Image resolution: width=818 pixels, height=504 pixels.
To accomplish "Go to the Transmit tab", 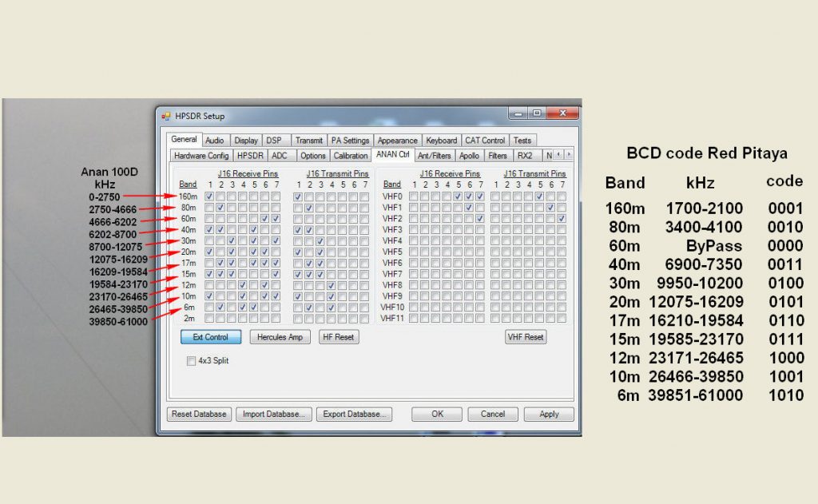I will pyautogui.click(x=309, y=141).
